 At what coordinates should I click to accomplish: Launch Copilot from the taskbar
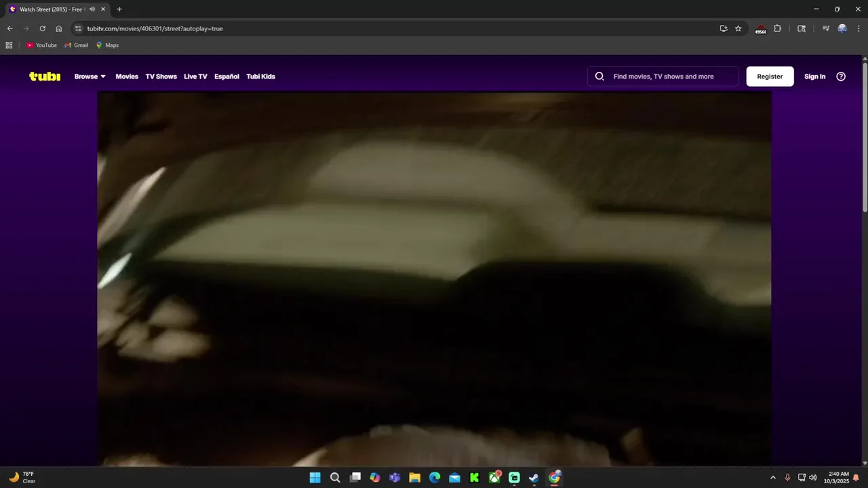tap(375, 478)
